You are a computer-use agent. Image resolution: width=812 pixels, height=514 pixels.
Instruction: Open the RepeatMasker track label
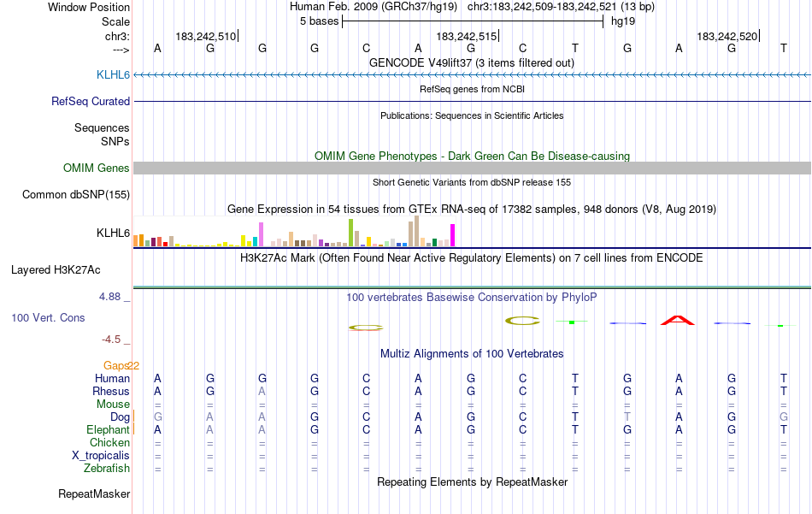pyautogui.click(x=94, y=493)
